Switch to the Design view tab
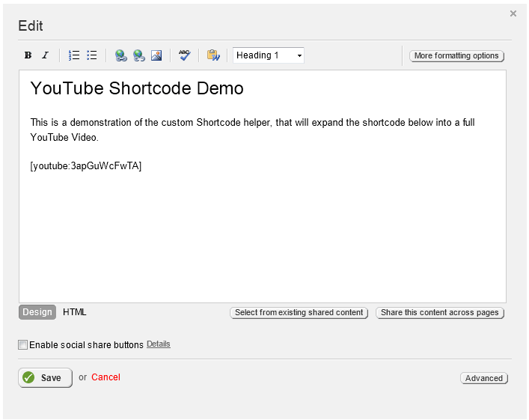Viewport: 529px width, 420px height. 37,312
